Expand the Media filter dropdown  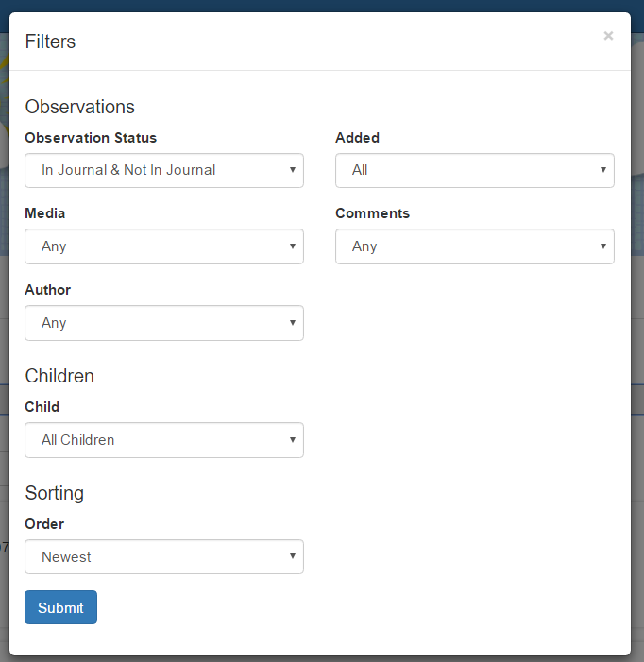(164, 246)
